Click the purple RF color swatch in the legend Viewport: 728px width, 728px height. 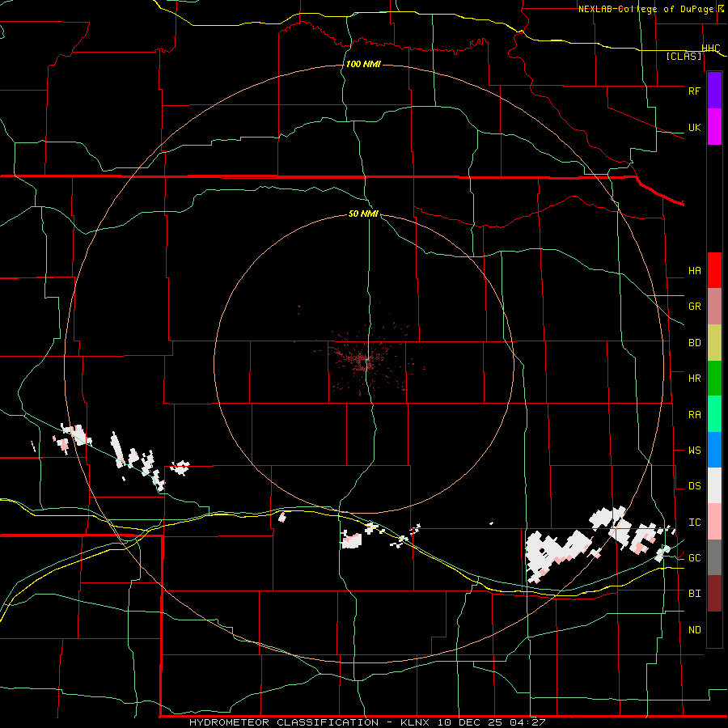point(714,91)
